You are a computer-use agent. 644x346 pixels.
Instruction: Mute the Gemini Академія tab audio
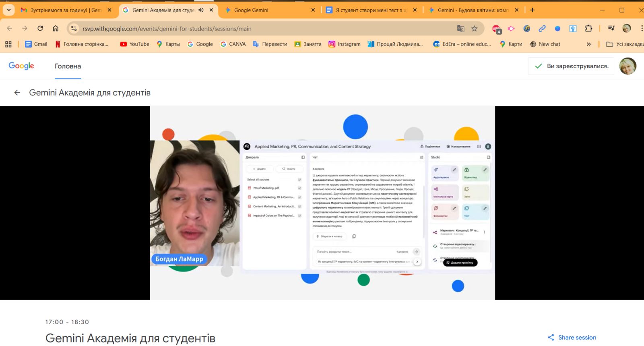pyautogui.click(x=201, y=10)
